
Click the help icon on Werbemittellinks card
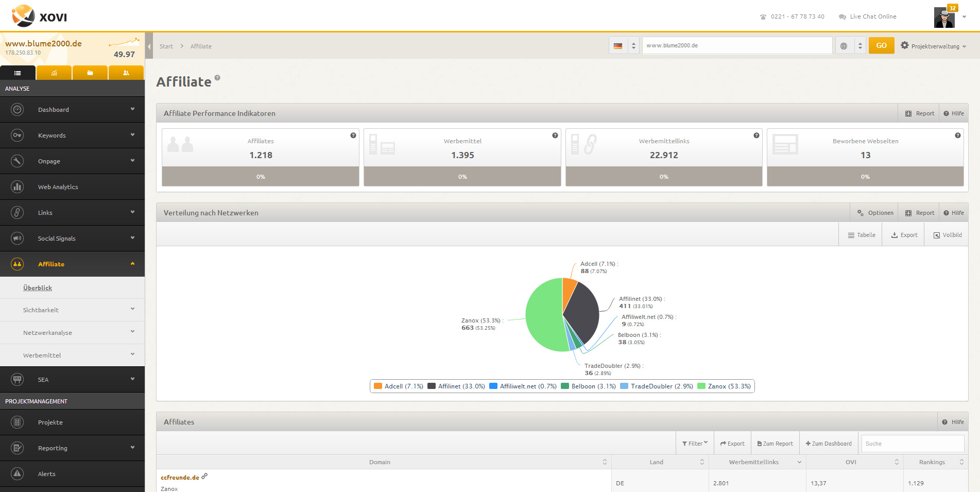point(757,135)
